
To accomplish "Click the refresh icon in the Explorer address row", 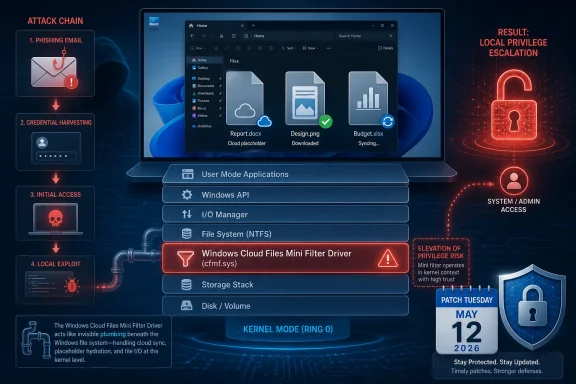I will coord(234,36).
